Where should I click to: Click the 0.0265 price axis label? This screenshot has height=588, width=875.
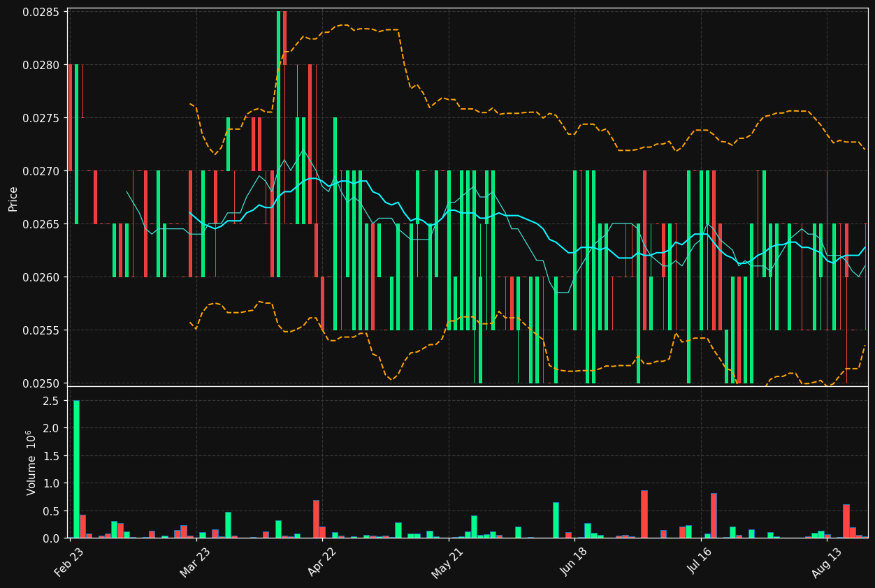point(42,224)
